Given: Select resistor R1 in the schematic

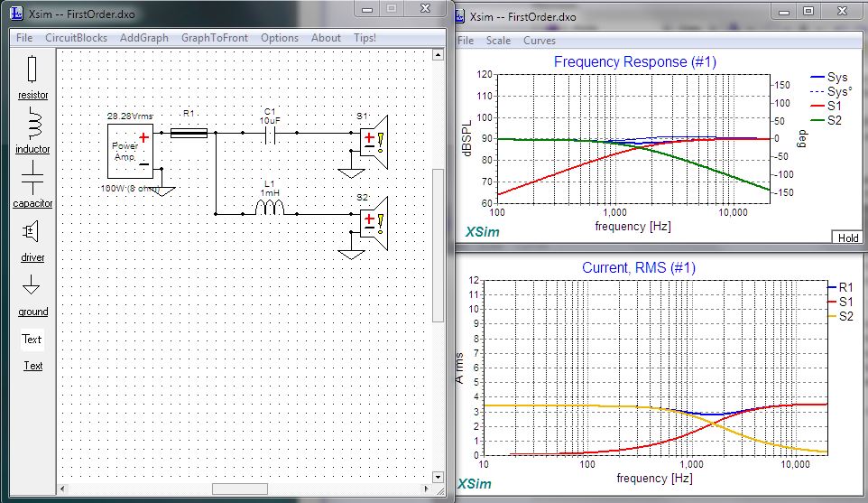Looking at the screenshot, I should [x=189, y=133].
